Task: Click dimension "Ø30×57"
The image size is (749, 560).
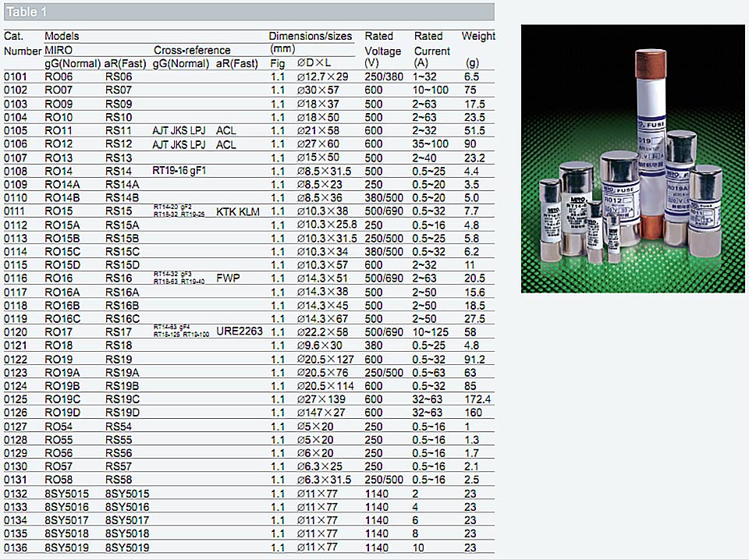Action: (318, 90)
